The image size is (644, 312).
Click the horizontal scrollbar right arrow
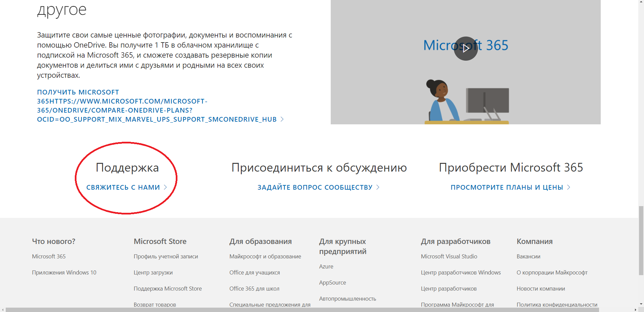pyautogui.click(x=636, y=310)
